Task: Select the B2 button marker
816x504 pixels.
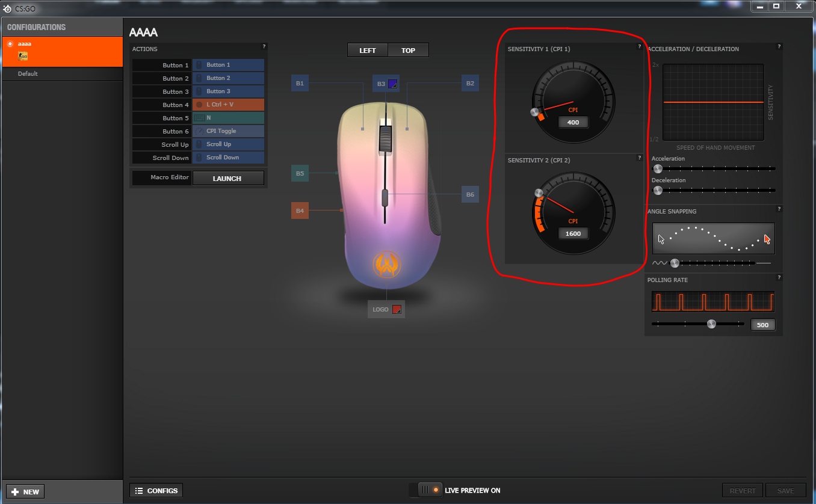Action: [x=470, y=84]
